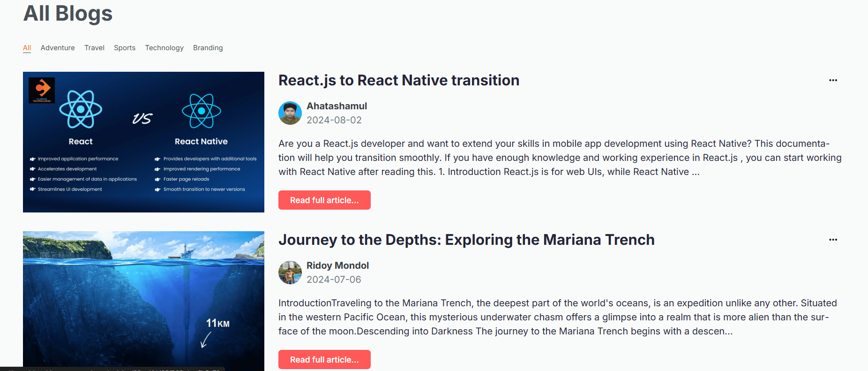
Task: Read full article on React Native transition
Action: (324, 200)
